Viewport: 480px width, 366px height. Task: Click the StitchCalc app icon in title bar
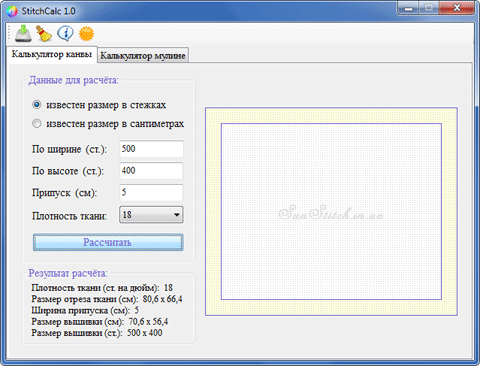[x=12, y=11]
